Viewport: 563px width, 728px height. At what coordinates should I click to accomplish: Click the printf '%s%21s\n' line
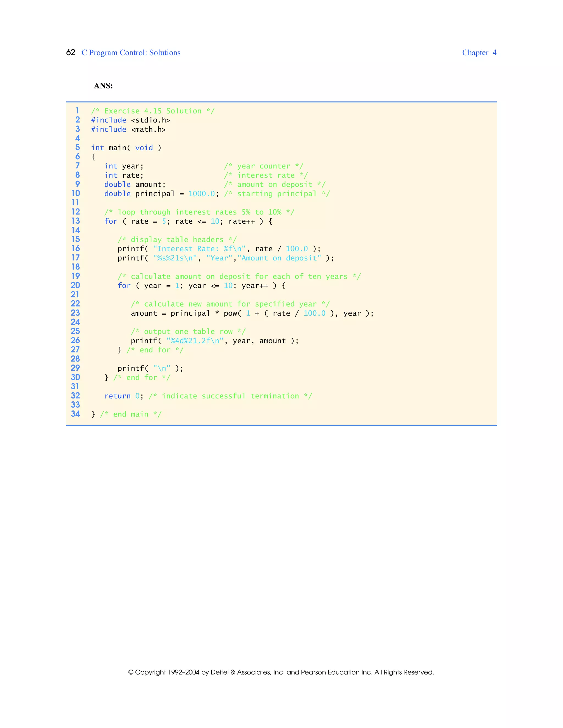(226, 258)
